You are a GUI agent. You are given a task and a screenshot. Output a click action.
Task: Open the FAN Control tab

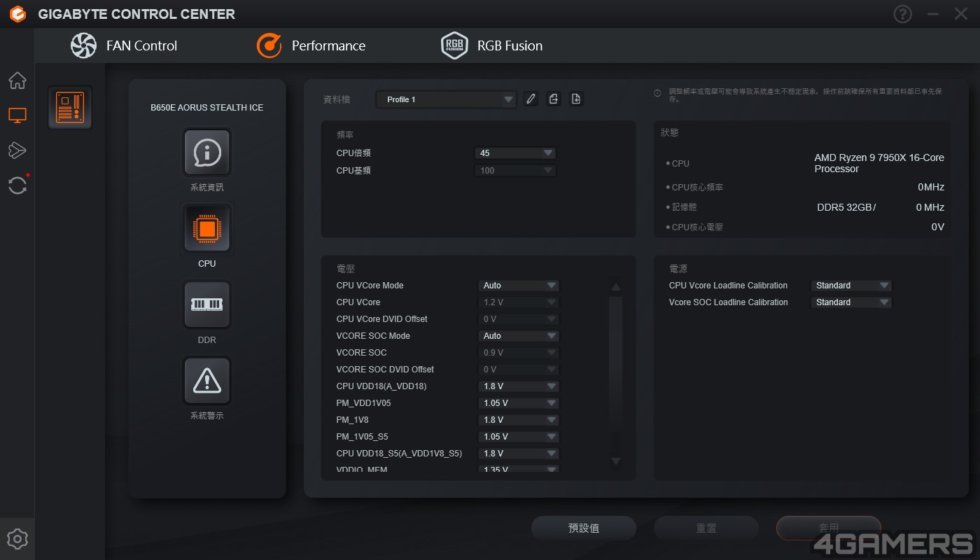(x=124, y=45)
